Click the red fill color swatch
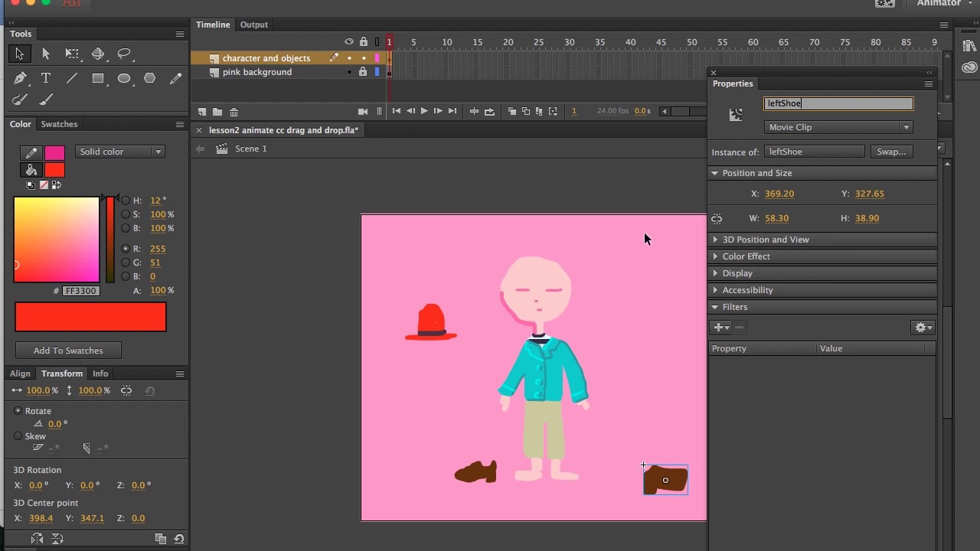 tap(54, 170)
